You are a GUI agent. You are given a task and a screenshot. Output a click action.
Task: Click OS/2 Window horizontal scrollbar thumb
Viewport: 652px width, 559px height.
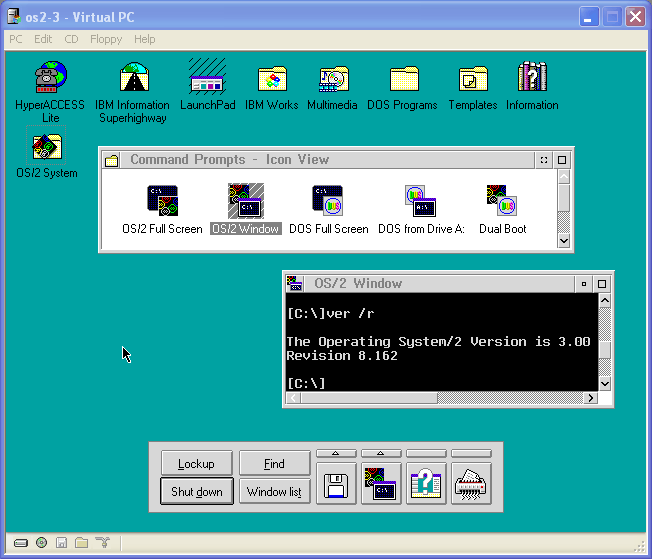(369, 398)
